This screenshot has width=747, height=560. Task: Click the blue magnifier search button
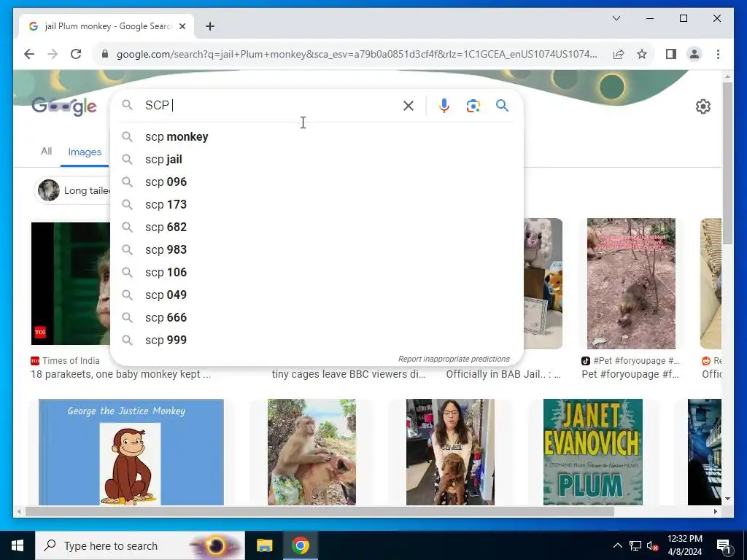(x=502, y=106)
